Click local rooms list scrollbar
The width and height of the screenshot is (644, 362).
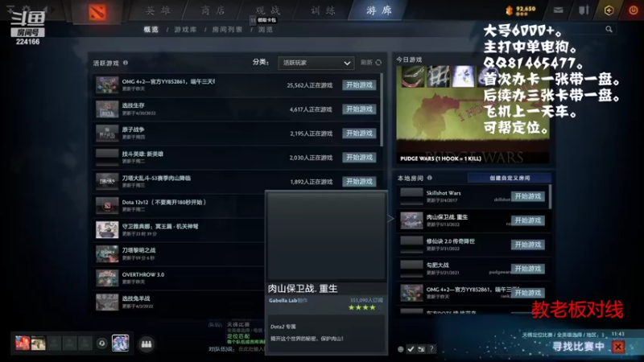click(x=551, y=196)
